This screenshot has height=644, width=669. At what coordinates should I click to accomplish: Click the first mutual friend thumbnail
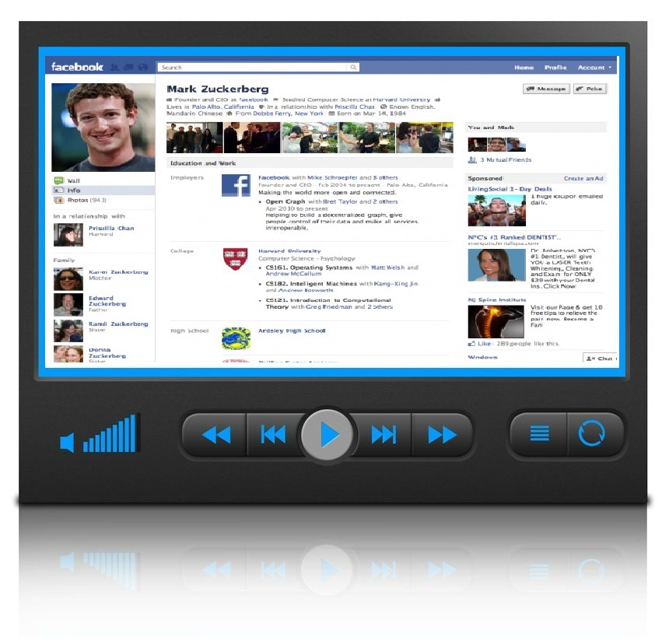477,145
